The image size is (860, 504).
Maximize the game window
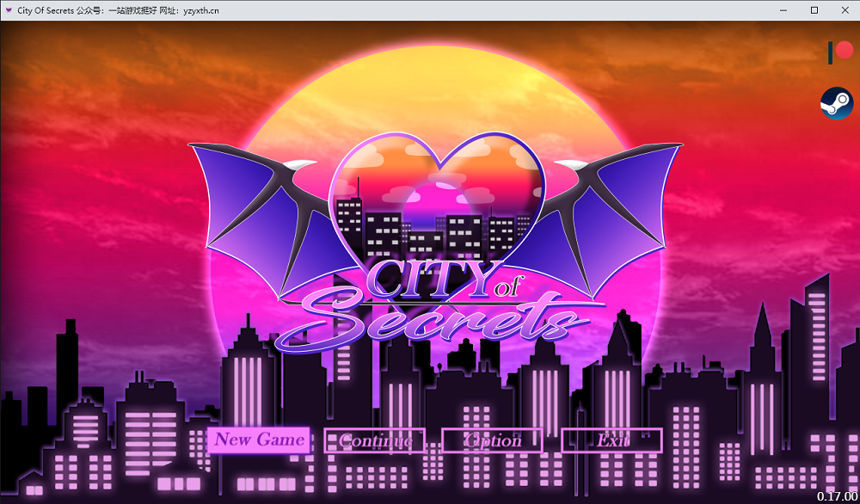[x=814, y=10]
